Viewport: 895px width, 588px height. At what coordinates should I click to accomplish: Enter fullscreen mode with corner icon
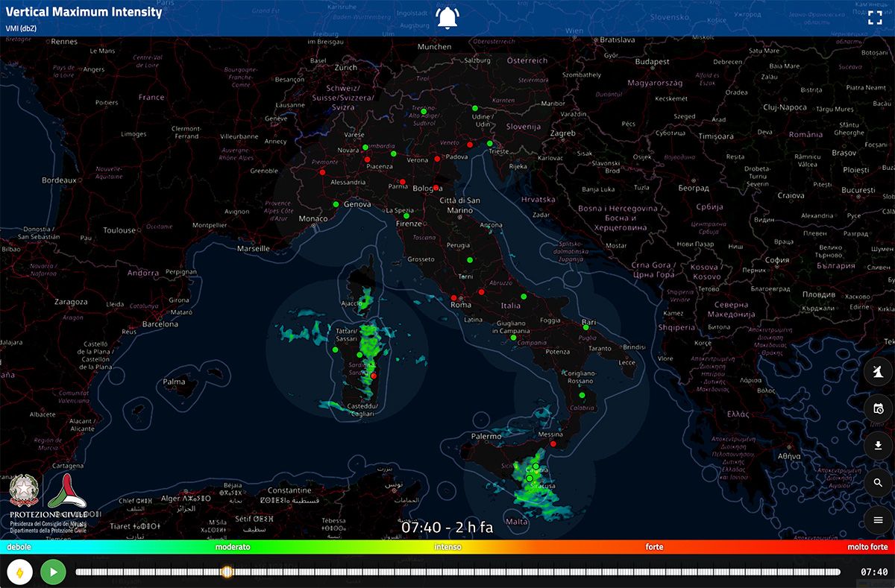[874, 18]
